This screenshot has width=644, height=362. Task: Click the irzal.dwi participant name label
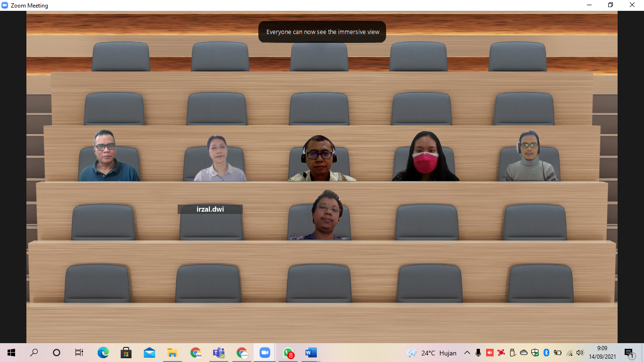210,209
